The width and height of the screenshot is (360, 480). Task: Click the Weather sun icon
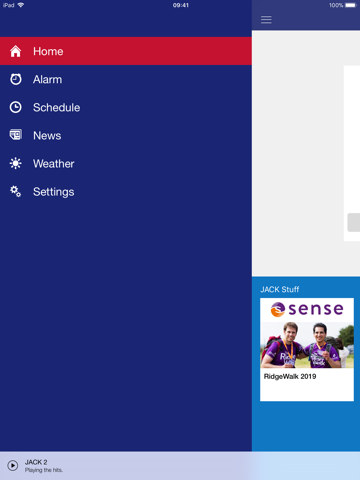16,163
